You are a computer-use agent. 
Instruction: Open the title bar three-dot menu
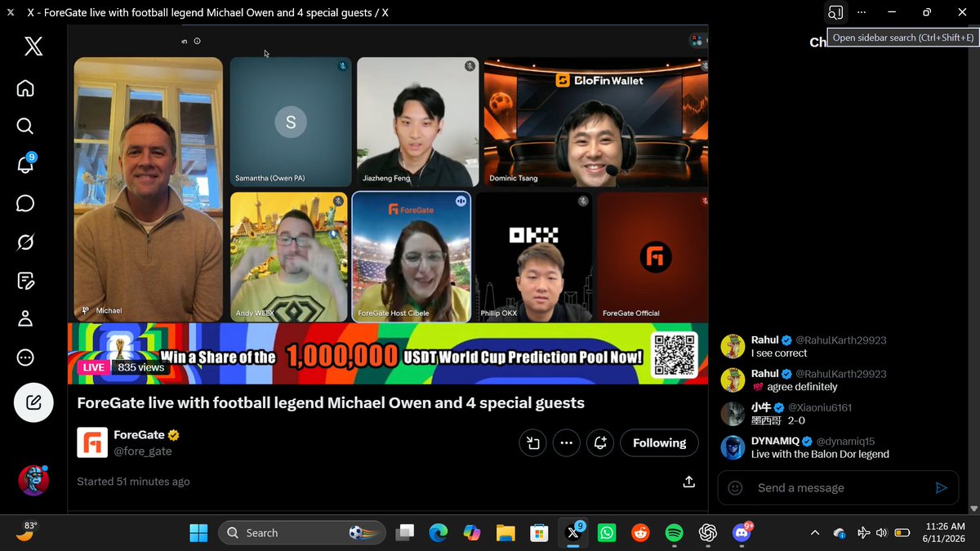pos(862,12)
